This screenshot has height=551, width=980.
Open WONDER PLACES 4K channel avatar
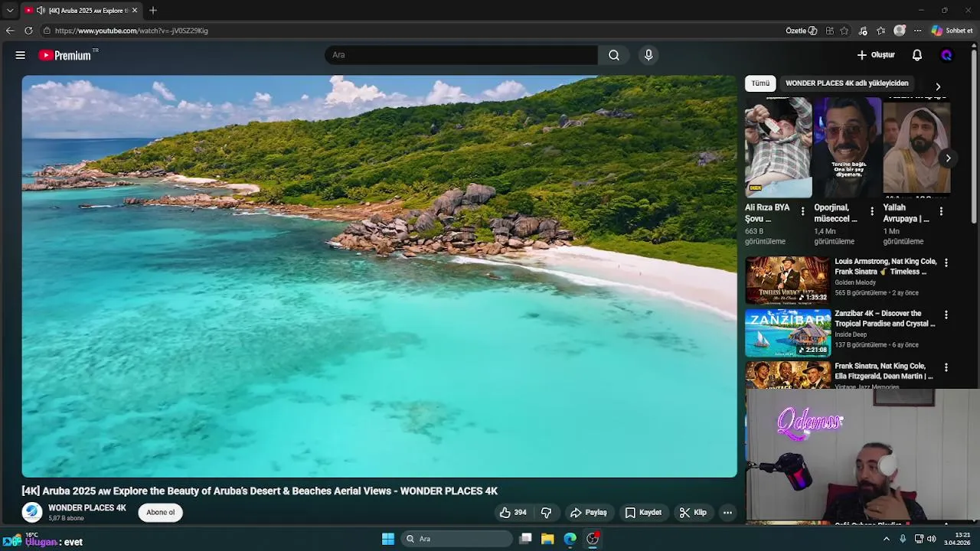(32, 513)
